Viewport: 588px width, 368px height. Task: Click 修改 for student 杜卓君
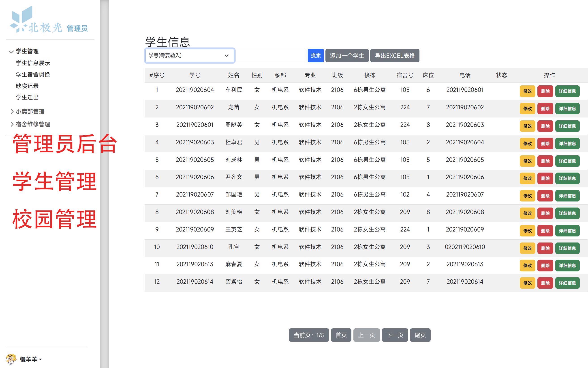click(527, 144)
